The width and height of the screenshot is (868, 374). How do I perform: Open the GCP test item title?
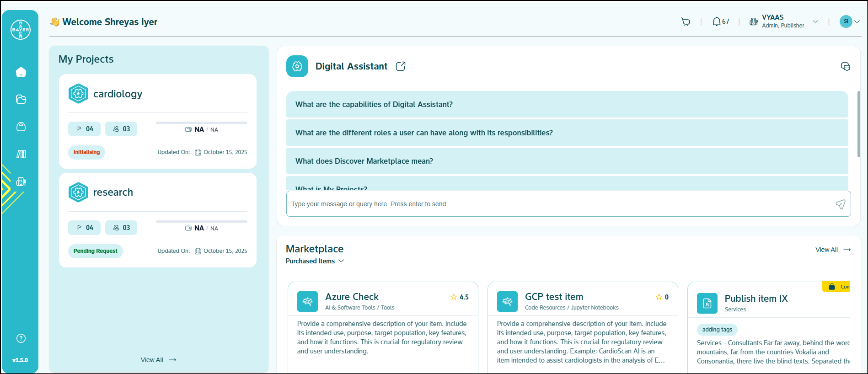[x=554, y=297]
